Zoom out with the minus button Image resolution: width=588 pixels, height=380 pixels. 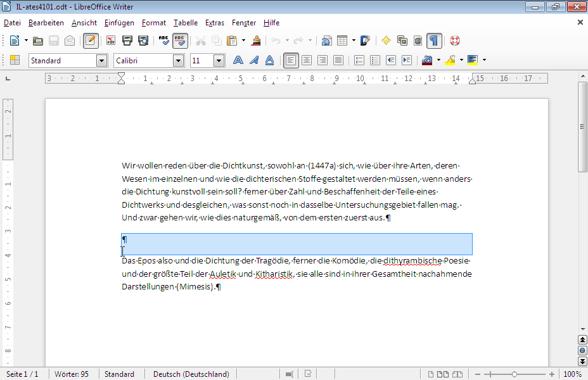[x=478, y=374]
